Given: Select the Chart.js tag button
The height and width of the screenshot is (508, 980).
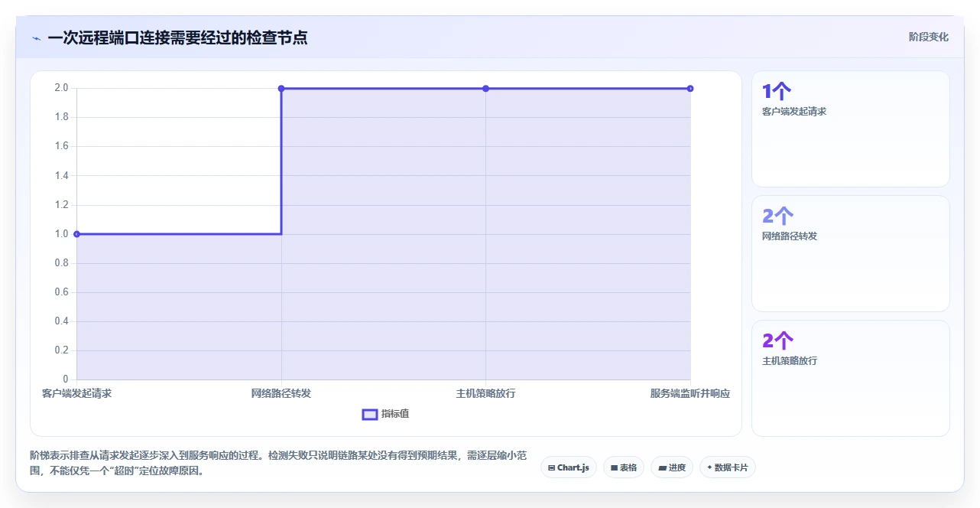Looking at the screenshot, I should pos(569,467).
